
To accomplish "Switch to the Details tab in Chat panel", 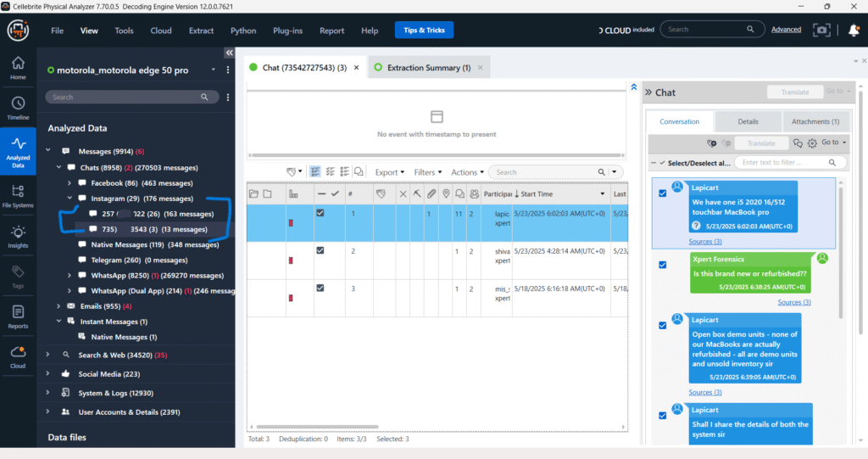I will [x=748, y=121].
